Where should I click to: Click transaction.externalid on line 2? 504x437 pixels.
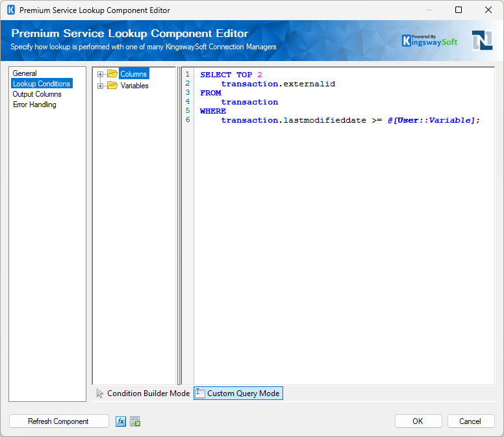coord(279,84)
